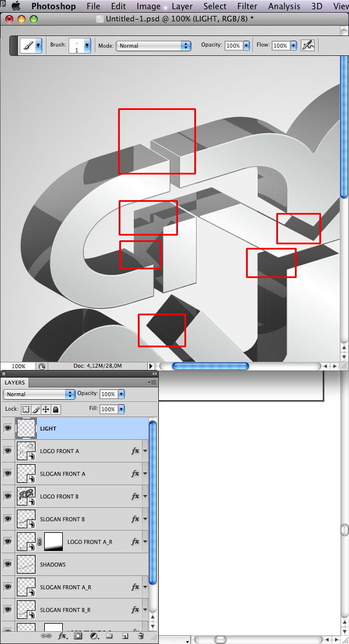Open the Filter menu
Image resolution: width=349 pixels, height=644 pixels.
(247, 6)
